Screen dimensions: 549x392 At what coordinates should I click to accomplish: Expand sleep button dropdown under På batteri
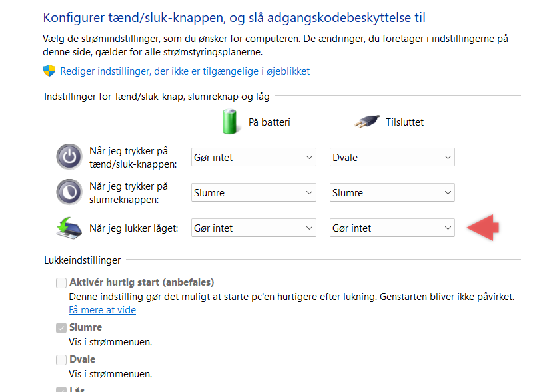click(x=253, y=193)
